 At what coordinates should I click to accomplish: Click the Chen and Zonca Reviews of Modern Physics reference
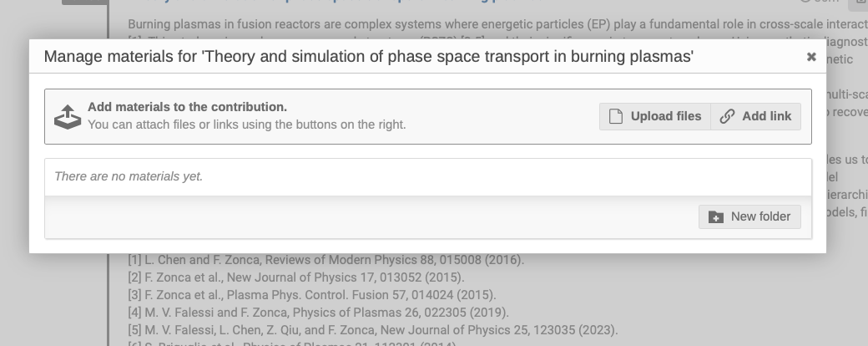point(325,260)
